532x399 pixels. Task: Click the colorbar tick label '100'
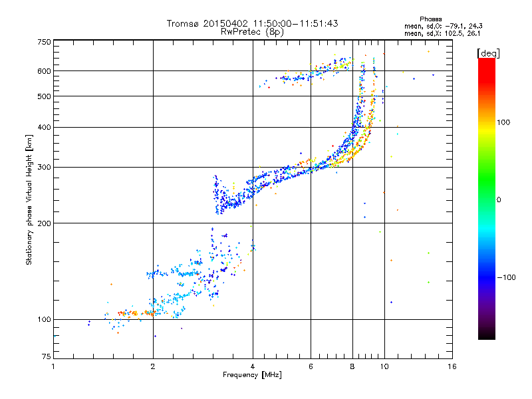pyautogui.click(x=503, y=122)
